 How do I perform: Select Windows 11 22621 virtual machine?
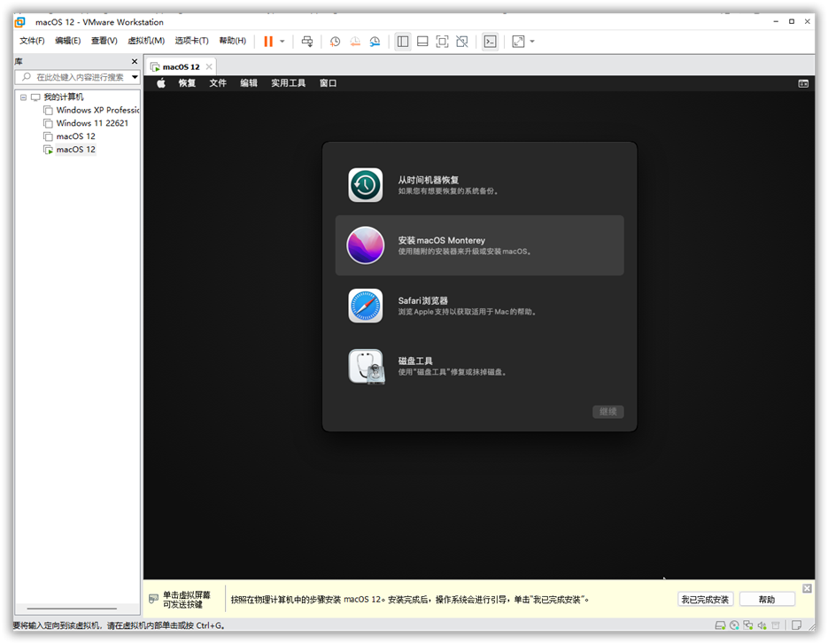(92, 123)
